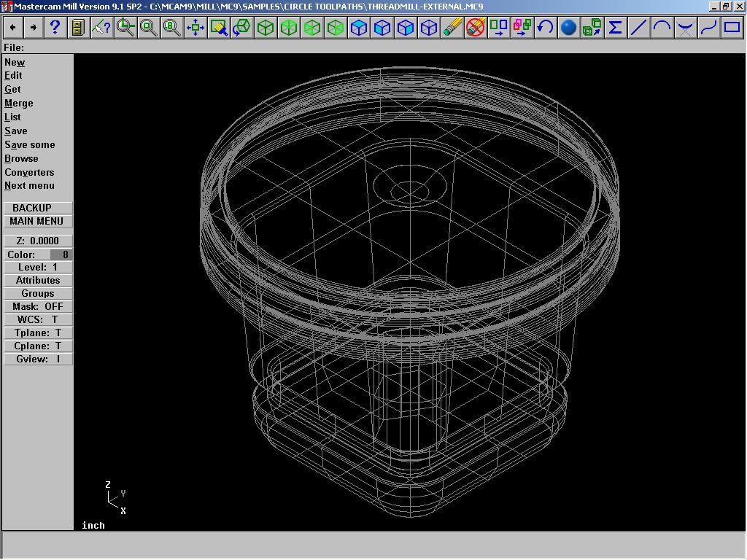
Task: Open the Converters menu option
Action: click(x=29, y=172)
